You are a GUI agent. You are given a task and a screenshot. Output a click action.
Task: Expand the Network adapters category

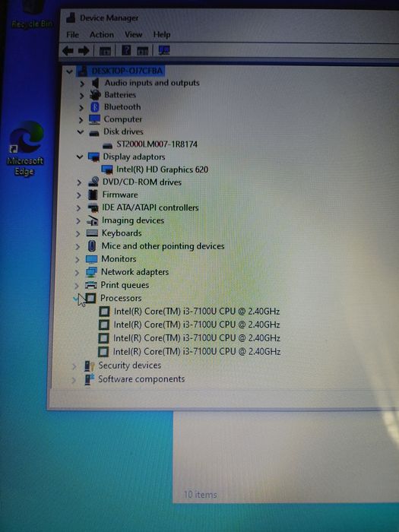(77, 272)
